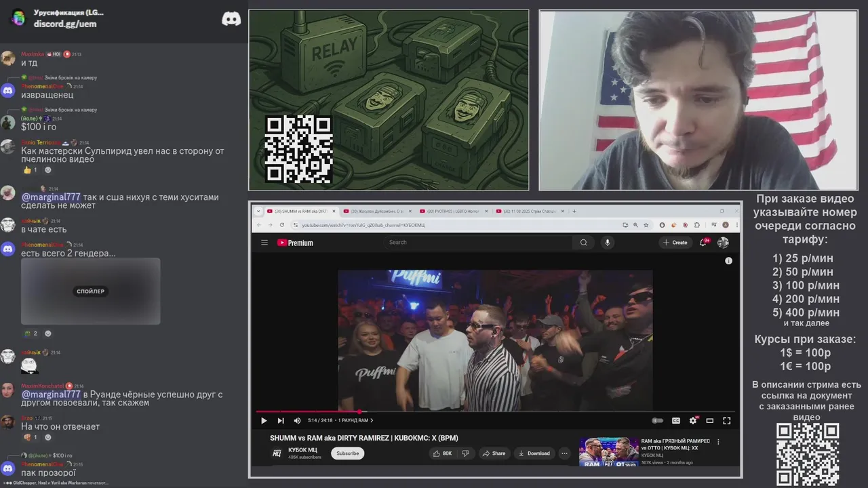Reload the page with browser refresh icon

point(282,225)
